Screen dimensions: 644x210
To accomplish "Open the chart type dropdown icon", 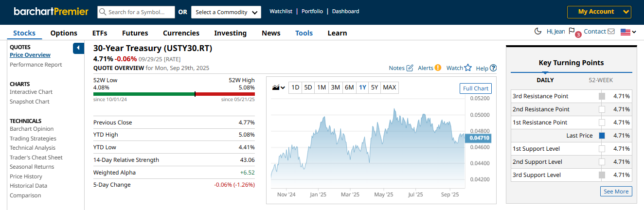I will (279, 88).
